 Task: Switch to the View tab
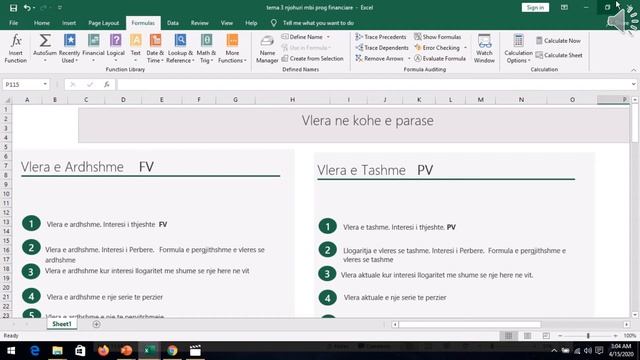(227, 23)
